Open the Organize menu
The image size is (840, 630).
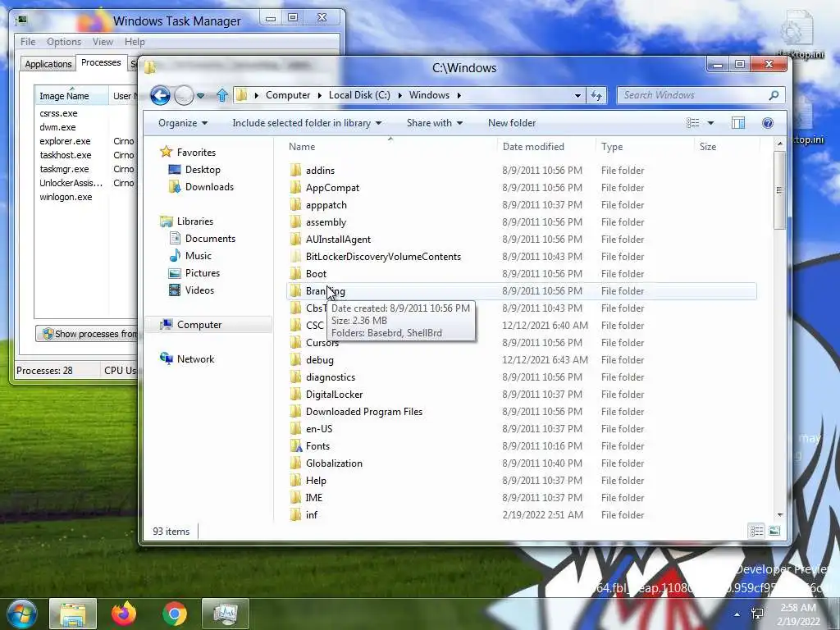pyautogui.click(x=183, y=123)
